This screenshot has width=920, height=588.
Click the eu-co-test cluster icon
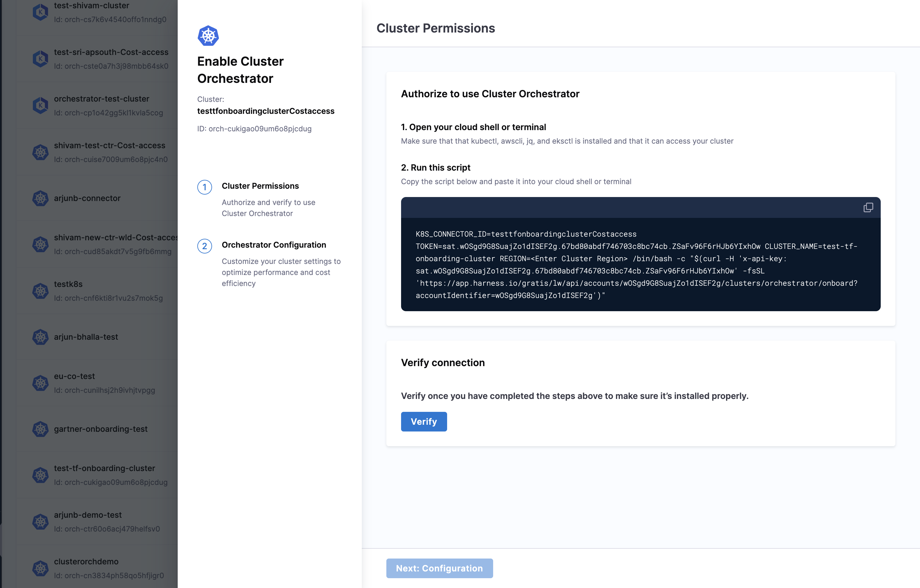pyautogui.click(x=40, y=383)
